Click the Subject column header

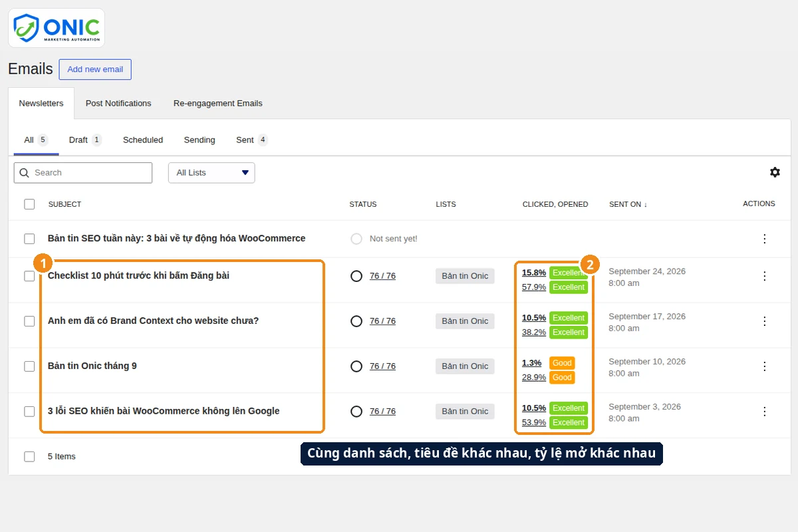click(x=65, y=204)
